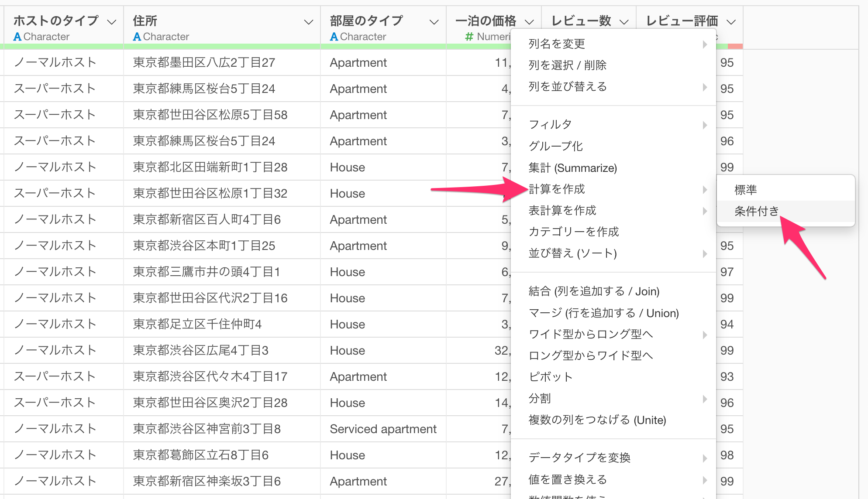Click Character type icon under 部屋のタイプ
The height and width of the screenshot is (499, 868).
pyautogui.click(x=334, y=37)
